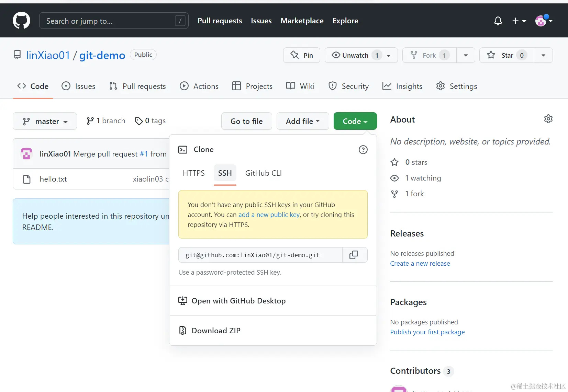The height and width of the screenshot is (392, 568).
Task: Open Issues in top navigation
Action: pyautogui.click(x=261, y=21)
